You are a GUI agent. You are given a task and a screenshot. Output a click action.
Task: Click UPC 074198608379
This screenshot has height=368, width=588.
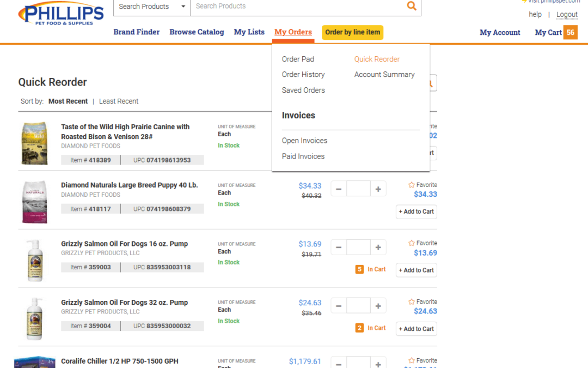[x=162, y=209]
